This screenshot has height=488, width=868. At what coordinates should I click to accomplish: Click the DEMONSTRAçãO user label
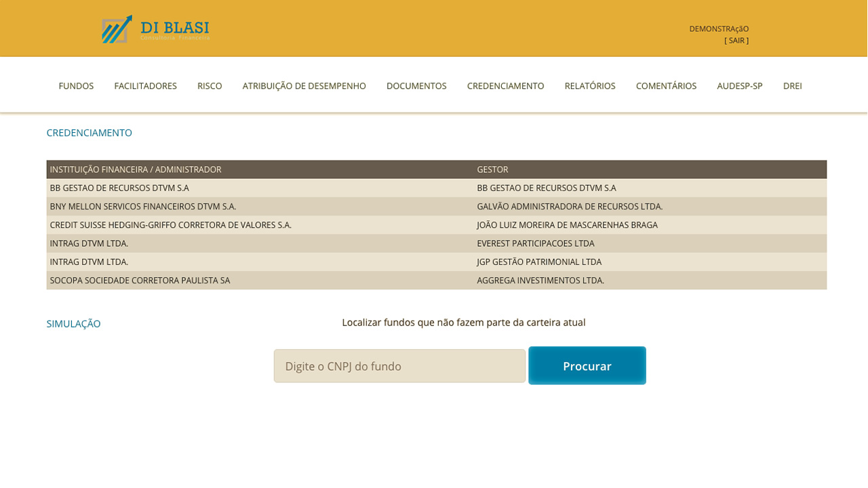(x=719, y=28)
